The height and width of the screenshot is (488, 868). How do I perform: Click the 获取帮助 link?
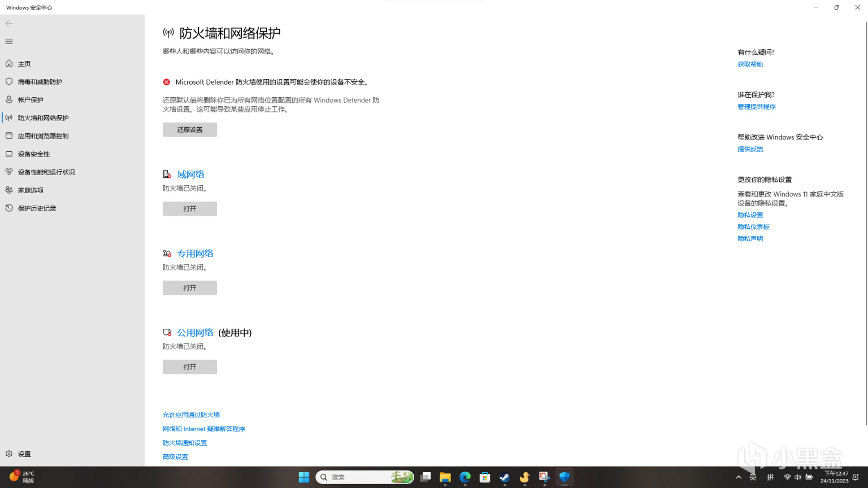[x=750, y=64]
